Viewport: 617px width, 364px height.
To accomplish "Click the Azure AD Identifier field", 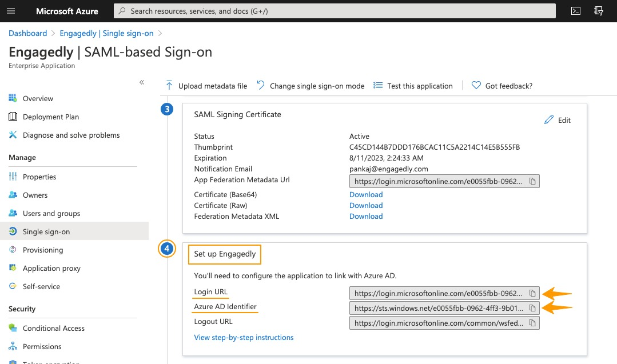I will pyautogui.click(x=444, y=308).
